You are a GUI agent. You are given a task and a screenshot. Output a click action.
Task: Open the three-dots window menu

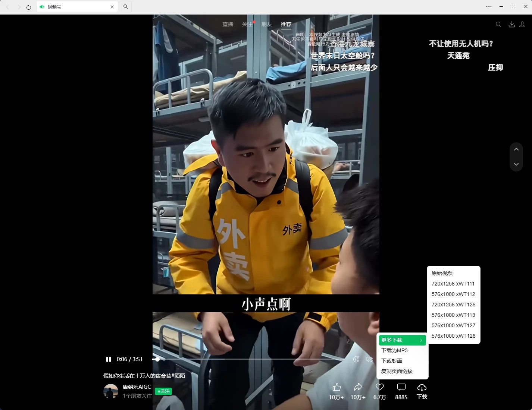[489, 7]
